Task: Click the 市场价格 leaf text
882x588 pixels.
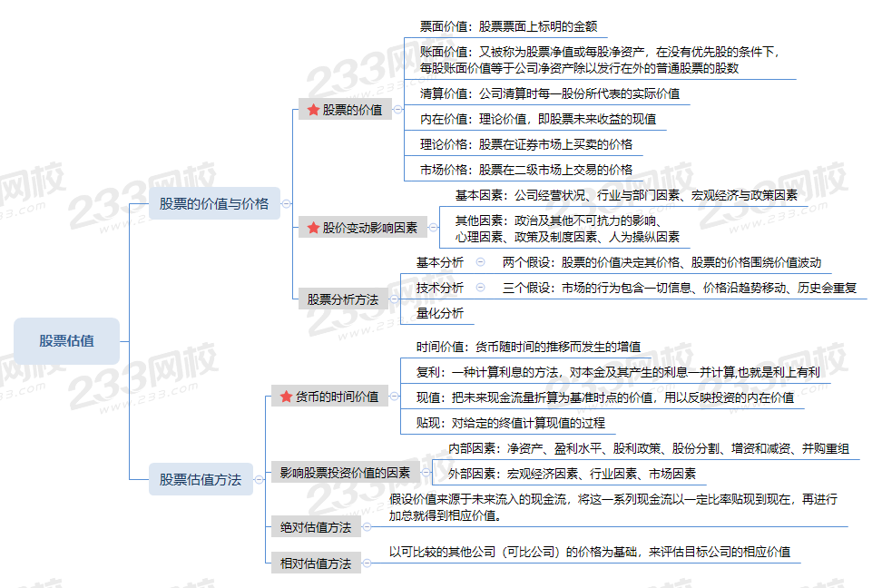Action: point(526,170)
